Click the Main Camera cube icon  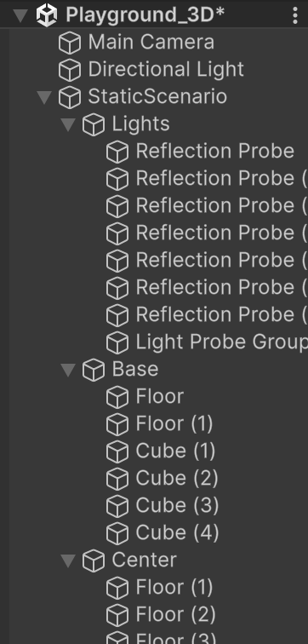click(x=70, y=43)
